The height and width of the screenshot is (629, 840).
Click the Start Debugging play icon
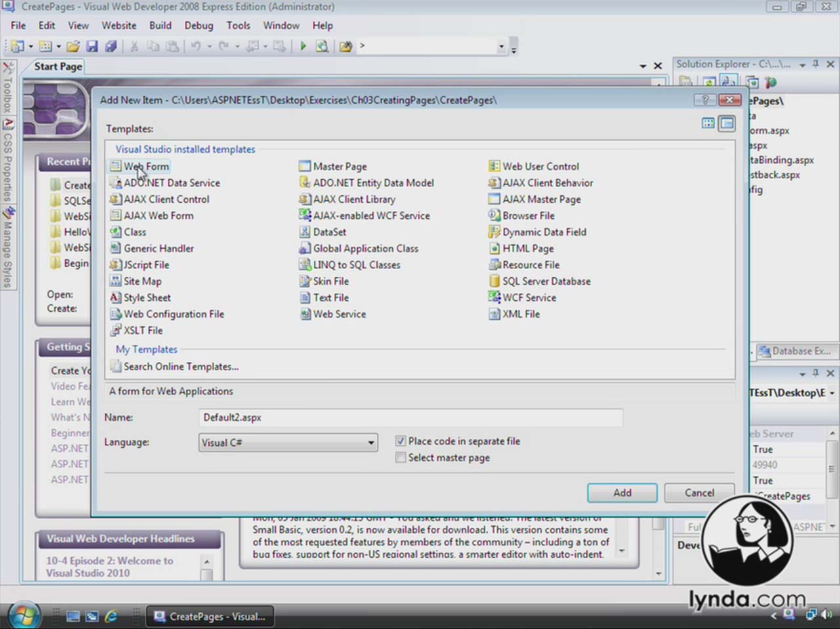[x=303, y=46]
